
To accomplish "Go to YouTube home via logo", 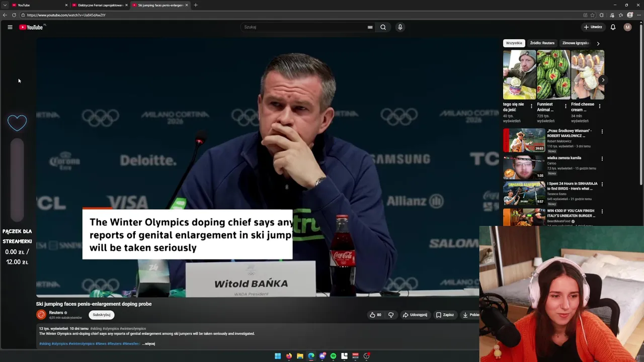I will pos(31,27).
